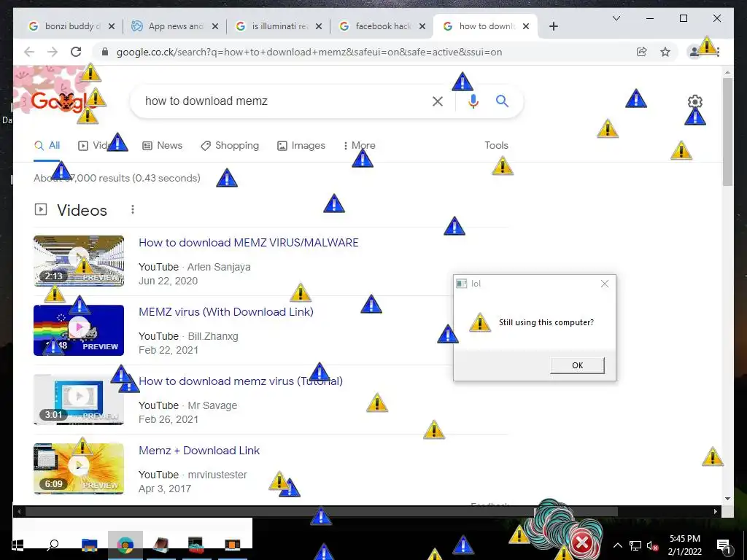Open taskbar search magnifier
The image size is (747, 560).
coord(53,545)
